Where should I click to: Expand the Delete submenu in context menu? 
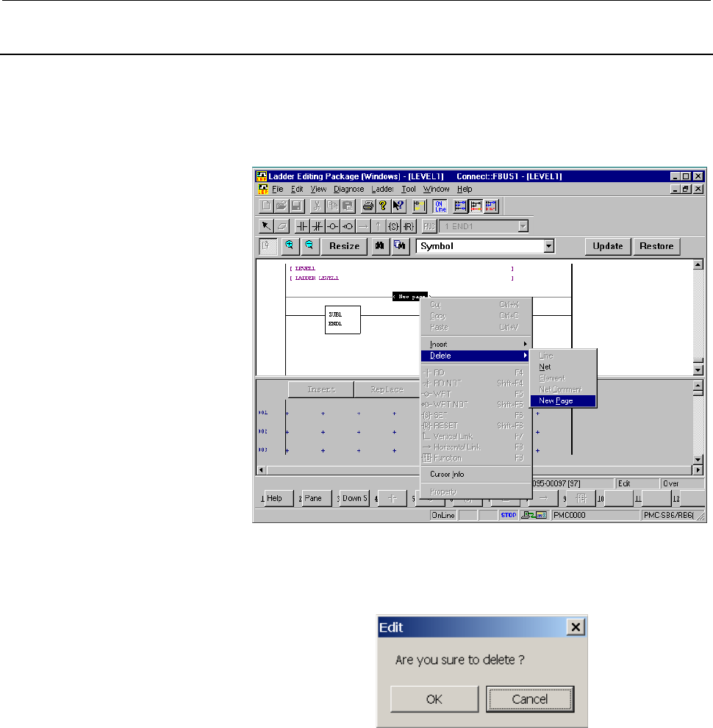click(x=476, y=356)
